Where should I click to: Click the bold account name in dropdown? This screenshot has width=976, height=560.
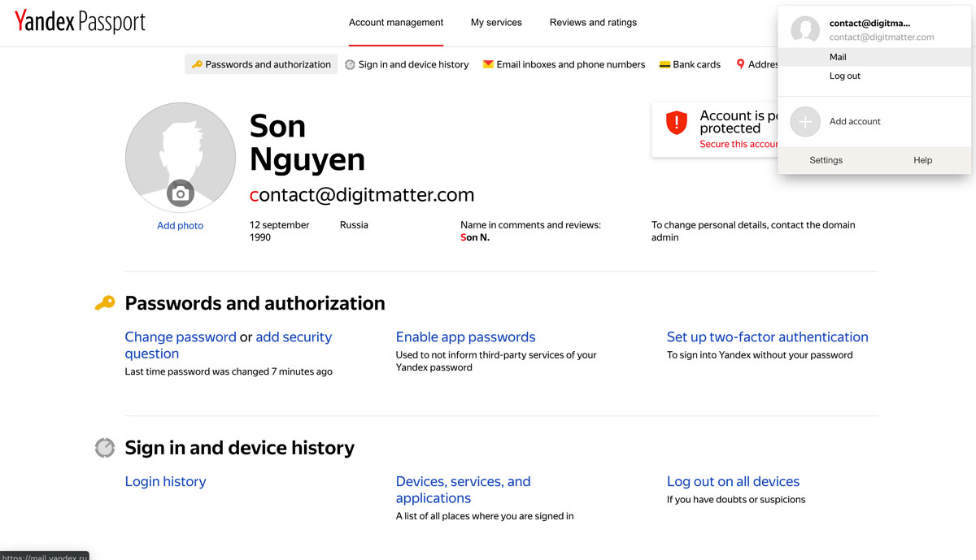pyautogui.click(x=869, y=24)
